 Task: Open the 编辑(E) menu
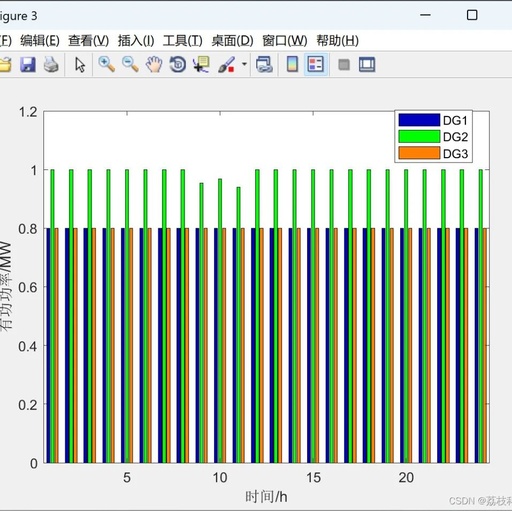coord(40,41)
